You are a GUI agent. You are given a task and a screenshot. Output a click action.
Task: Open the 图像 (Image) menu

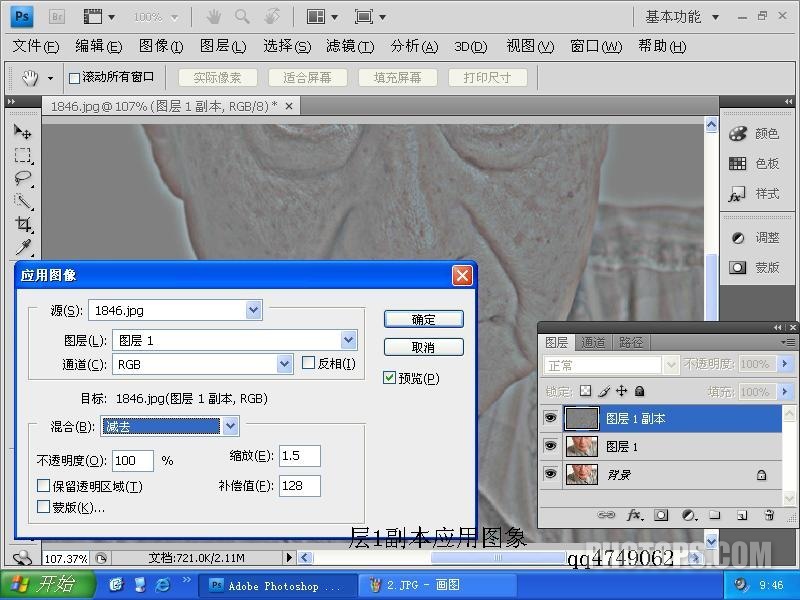[x=161, y=46]
